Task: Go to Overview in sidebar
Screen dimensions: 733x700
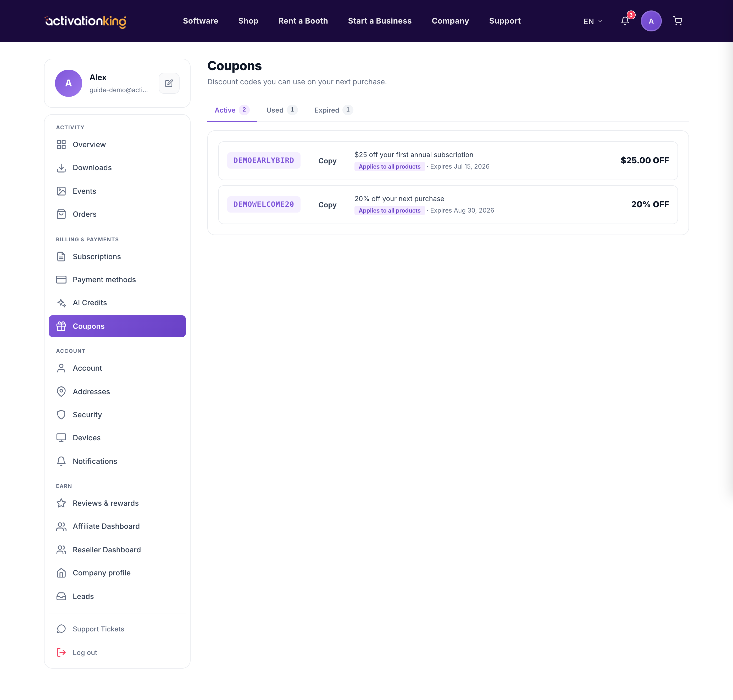Action: [x=117, y=145]
